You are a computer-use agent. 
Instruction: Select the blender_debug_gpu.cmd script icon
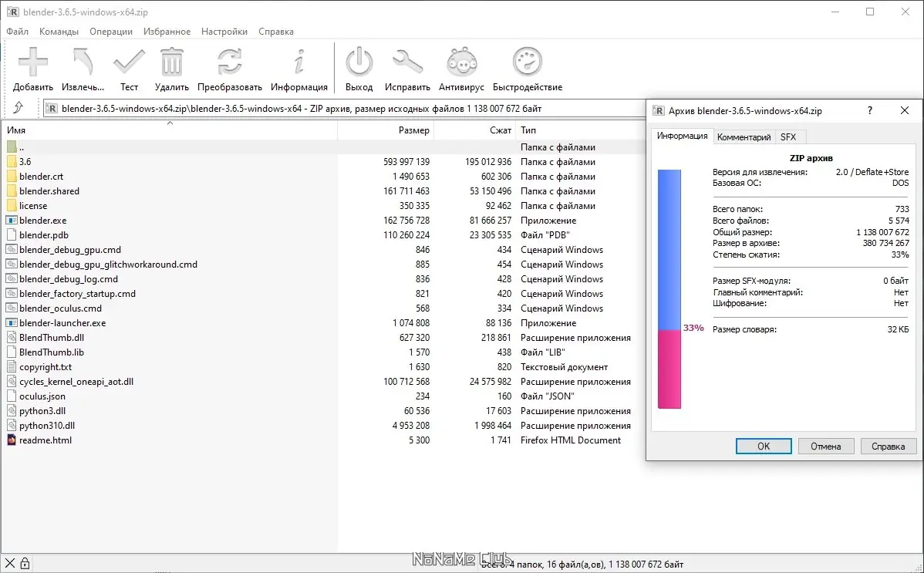[x=12, y=249]
